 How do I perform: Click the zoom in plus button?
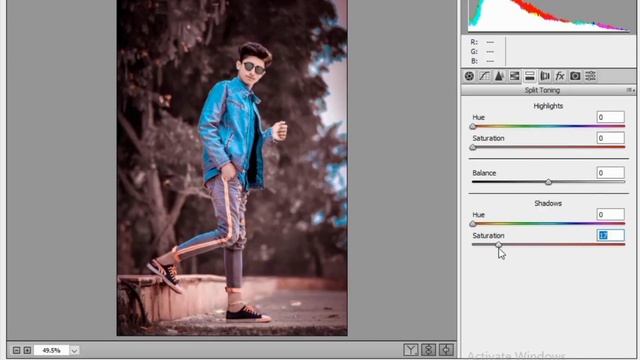(x=27, y=350)
